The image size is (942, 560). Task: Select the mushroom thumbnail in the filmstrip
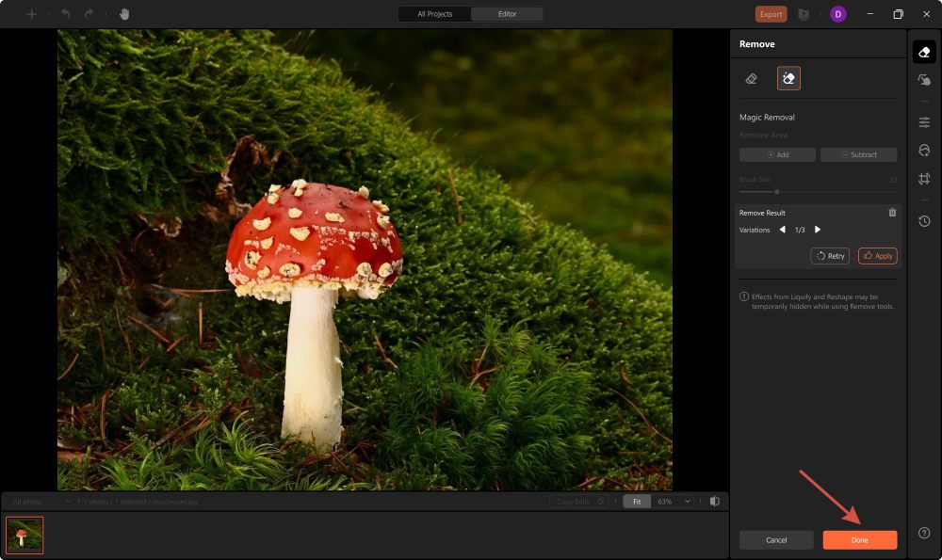[24, 534]
